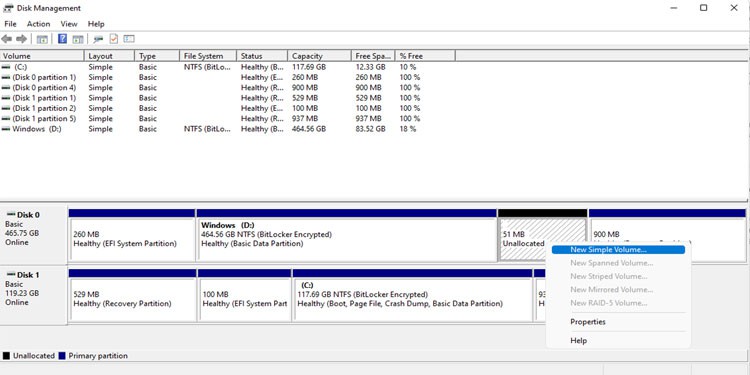Viewport: 750px width, 375px height.
Task: Click the Connect to disk toolbar icon
Action: tap(99, 39)
